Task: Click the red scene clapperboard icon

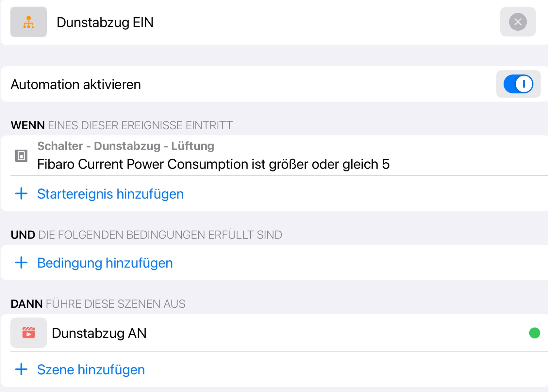Action: click(x=28, y=333)
